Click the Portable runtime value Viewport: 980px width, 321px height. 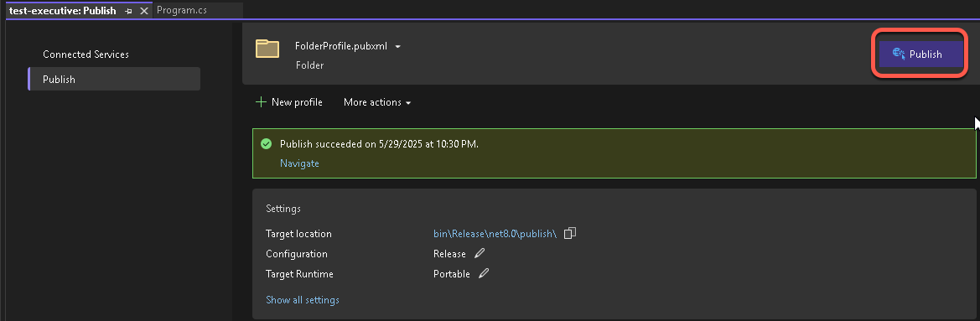452,273
